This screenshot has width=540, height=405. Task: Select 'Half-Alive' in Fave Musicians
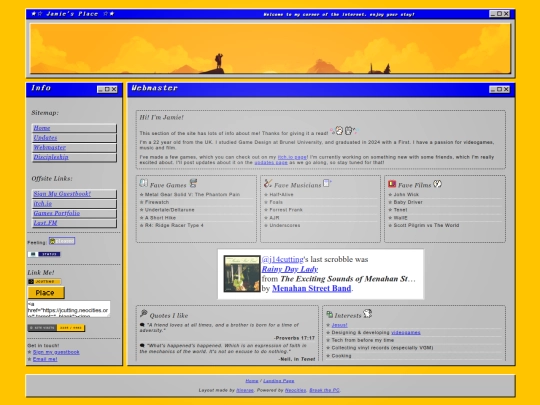281,195
